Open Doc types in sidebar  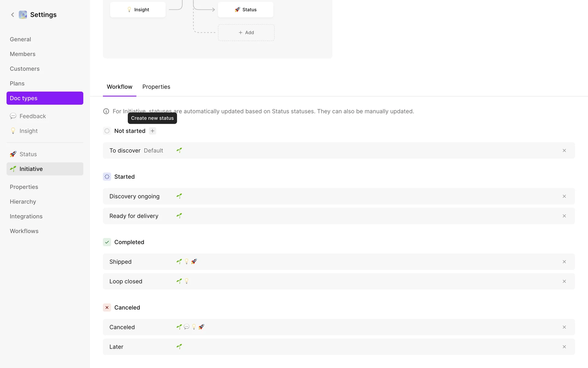point(45,98)
